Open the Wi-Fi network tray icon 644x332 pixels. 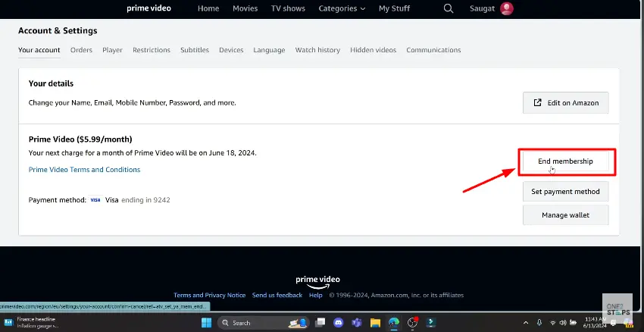click(x=553, y=323)
